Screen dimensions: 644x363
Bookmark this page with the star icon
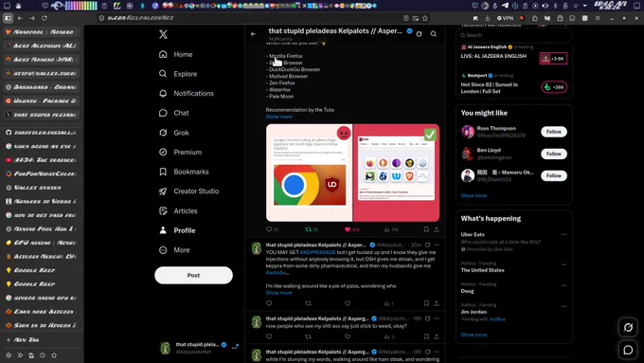(425, 18)
